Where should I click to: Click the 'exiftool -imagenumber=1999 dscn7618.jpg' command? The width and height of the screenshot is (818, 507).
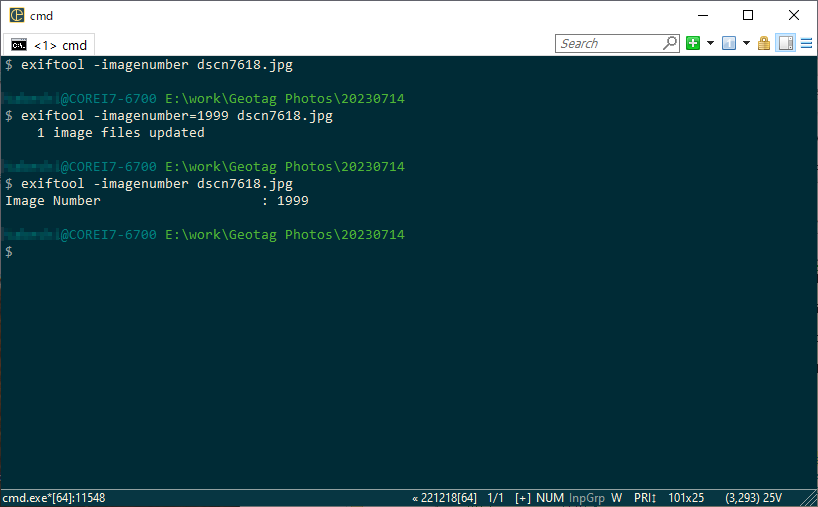(177, 116)
